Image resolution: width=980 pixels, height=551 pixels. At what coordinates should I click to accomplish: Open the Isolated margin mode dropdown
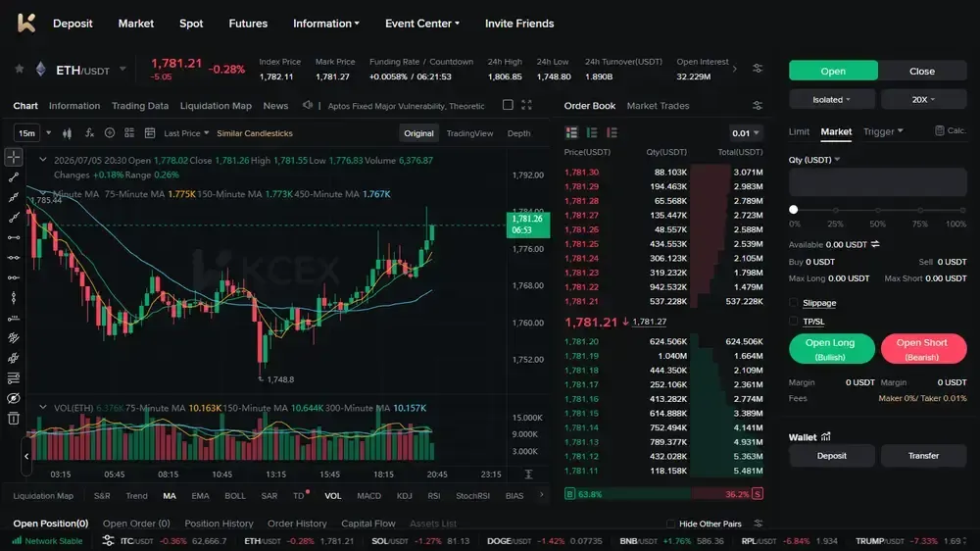point(833,99)
